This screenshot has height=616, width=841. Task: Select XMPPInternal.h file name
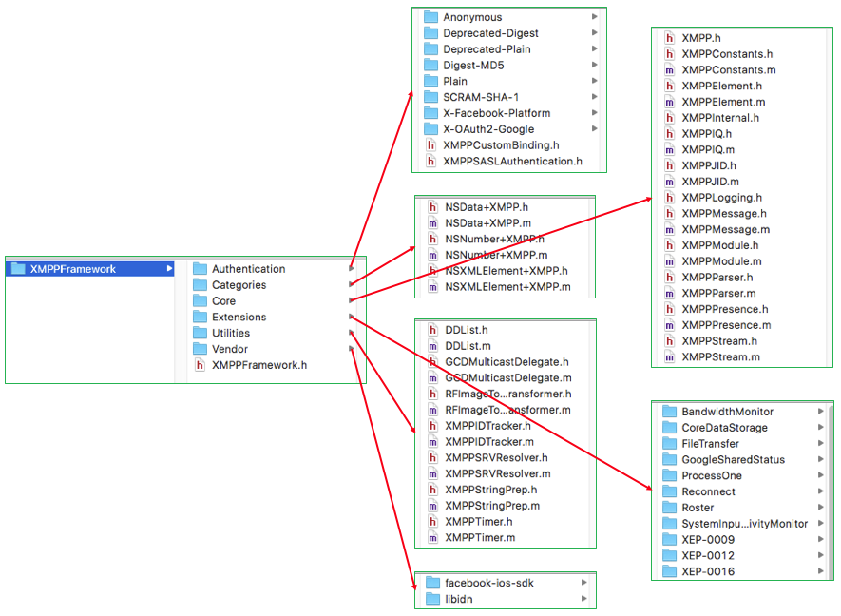coord(720,118)
